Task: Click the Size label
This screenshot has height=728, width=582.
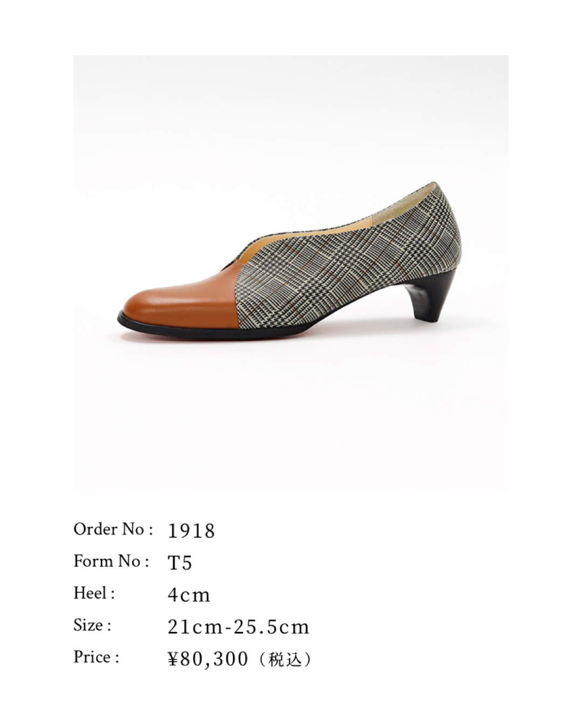Action: 93,626
